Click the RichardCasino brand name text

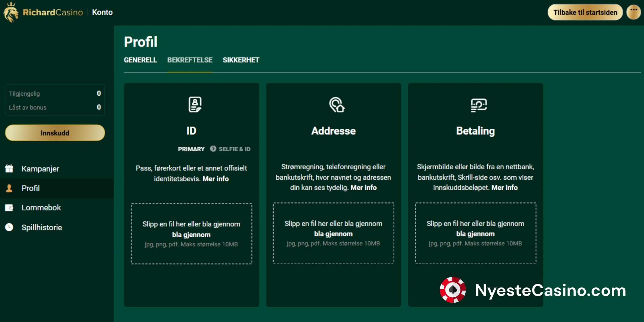(53, 12)
